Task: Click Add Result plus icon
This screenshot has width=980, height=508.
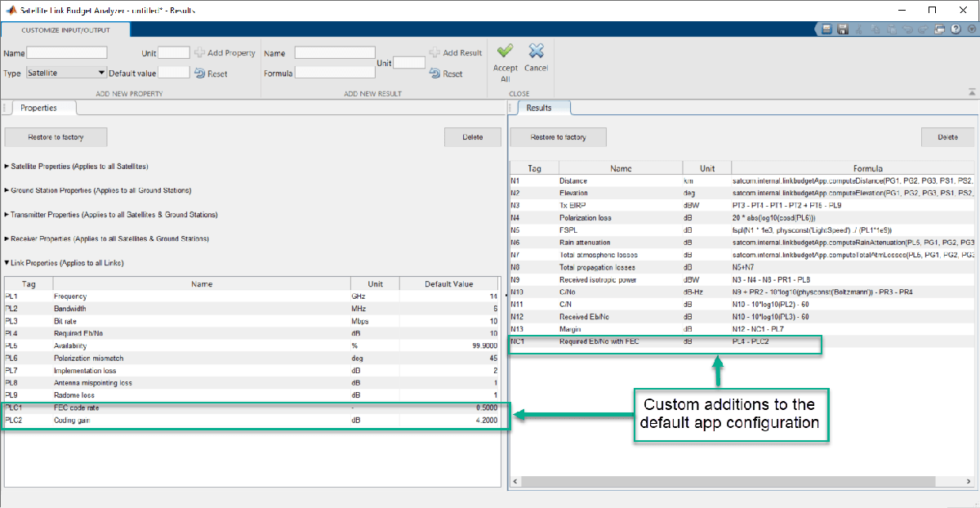Action: pyautogui.click(x=434, y=53)
